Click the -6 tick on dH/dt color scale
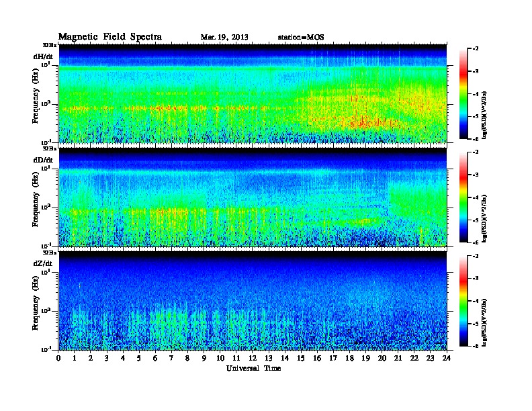This screenshot has width=532, height=411. pos(476,139)
